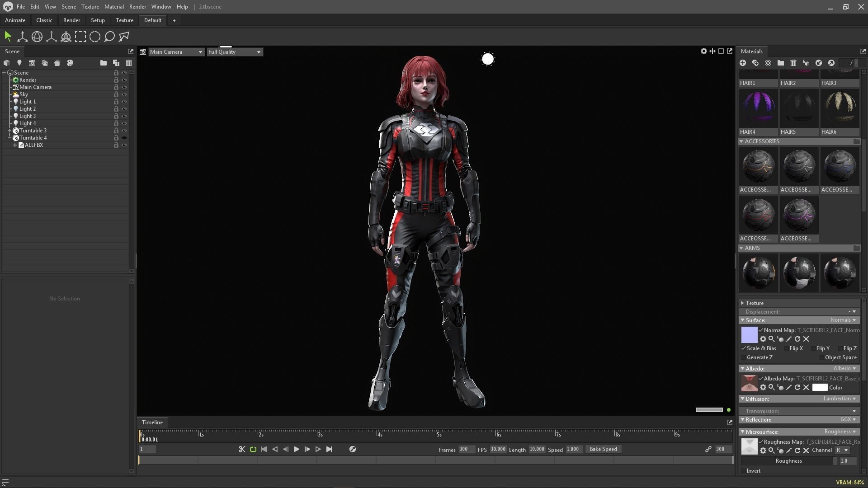Choose the lasso selection tool

tap(109, 37)
